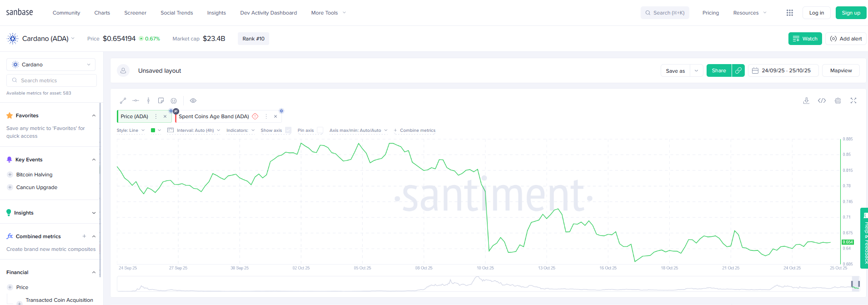
Task: Toggle the Show axis checkbox
Action: pyautogui.click(x=288, y=130)
